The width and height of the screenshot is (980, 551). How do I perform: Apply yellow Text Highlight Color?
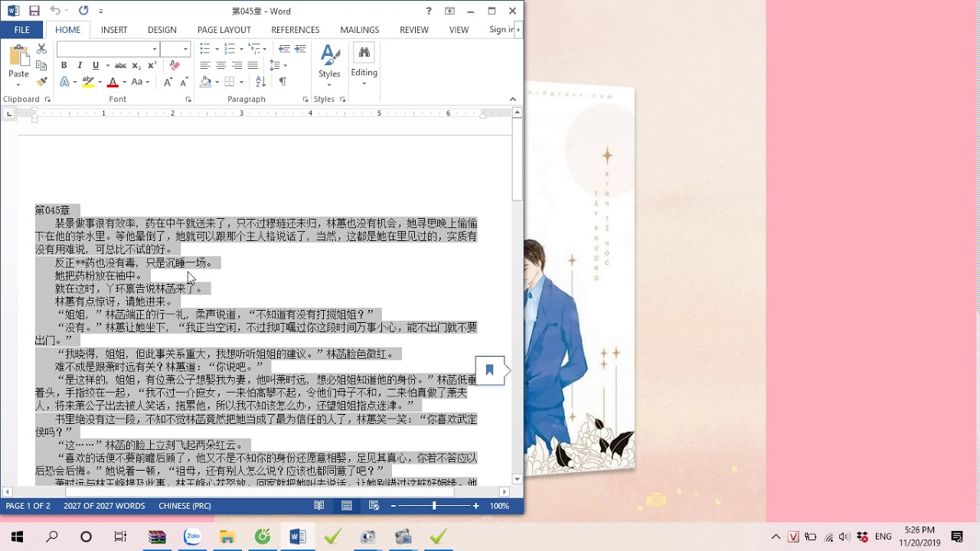(x=88, y=82)
